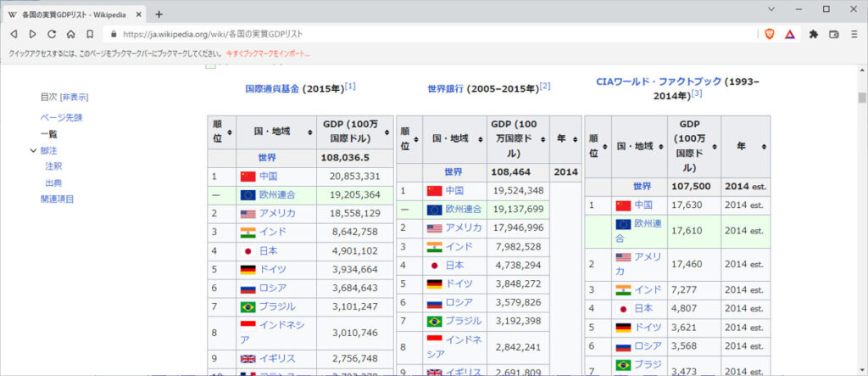Bookmark this page with bookmark icon
This screenshot has height=376, width=868.
(x=90, y=34)
